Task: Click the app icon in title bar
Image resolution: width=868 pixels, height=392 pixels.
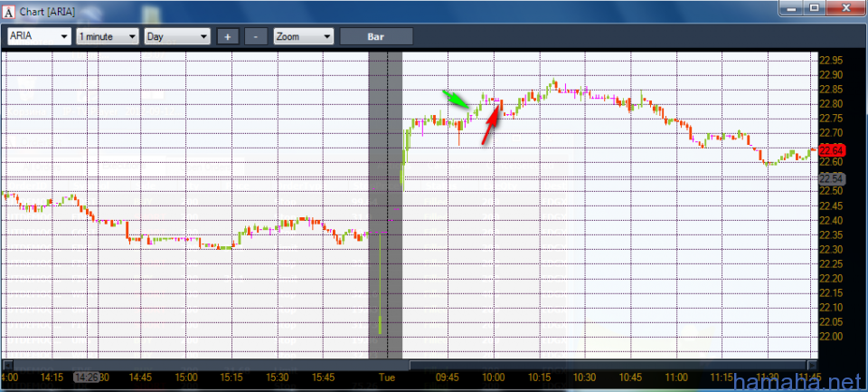Action: click(9, 9)
